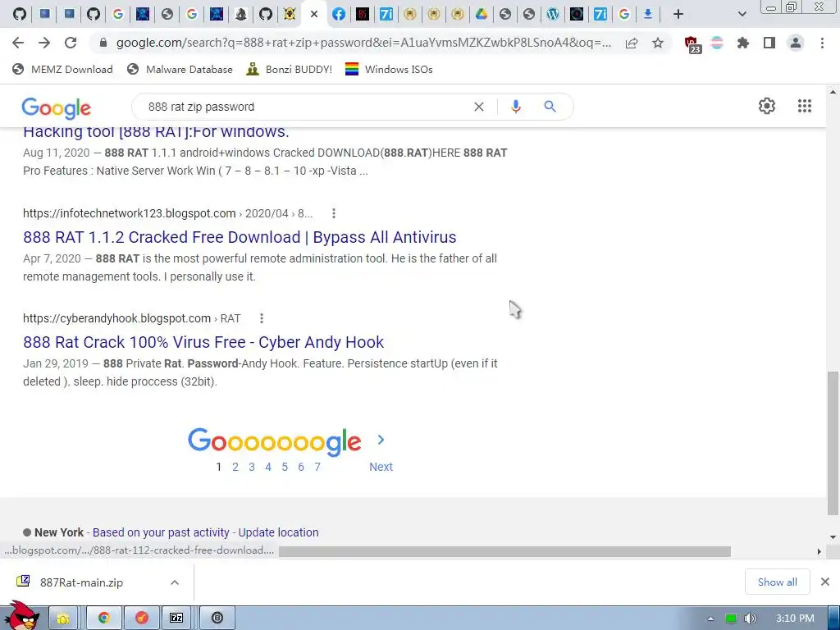Open Google search settings gear
The image size is (840, 630).
click(x=767, y=106)
